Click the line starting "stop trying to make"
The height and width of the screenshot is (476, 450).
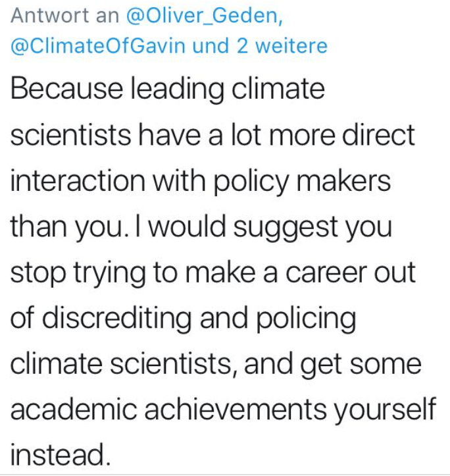tap(213, 273)
